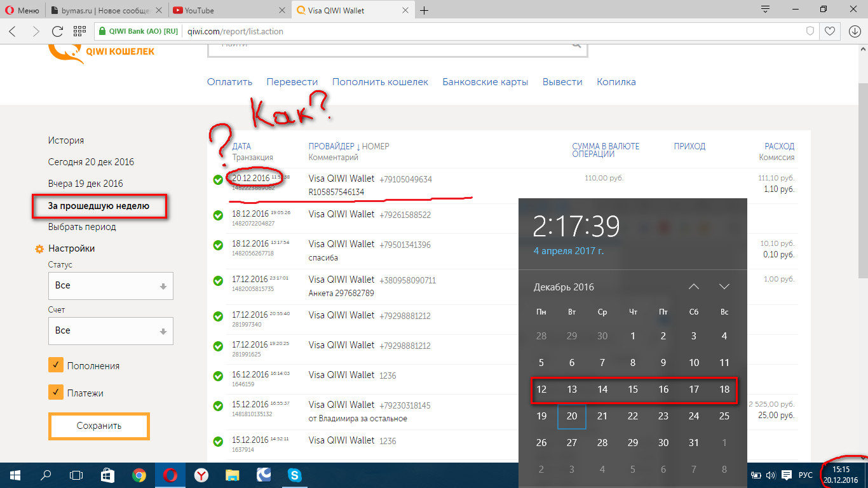The height and width of the screenshot is (488, 868).
Task: Open Skype from the taskbar
Action: pyautogui.click(x=294, y=475)
